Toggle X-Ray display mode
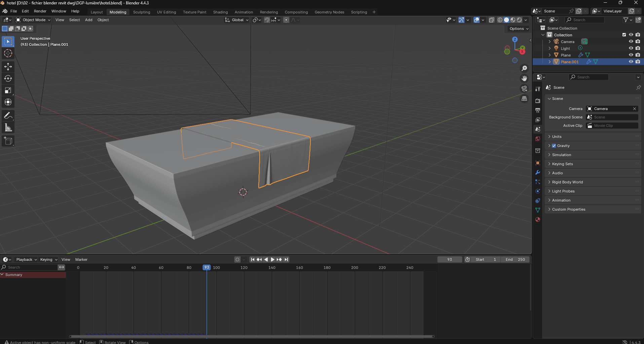Screen dimensions: 644x344 [491, 20]
